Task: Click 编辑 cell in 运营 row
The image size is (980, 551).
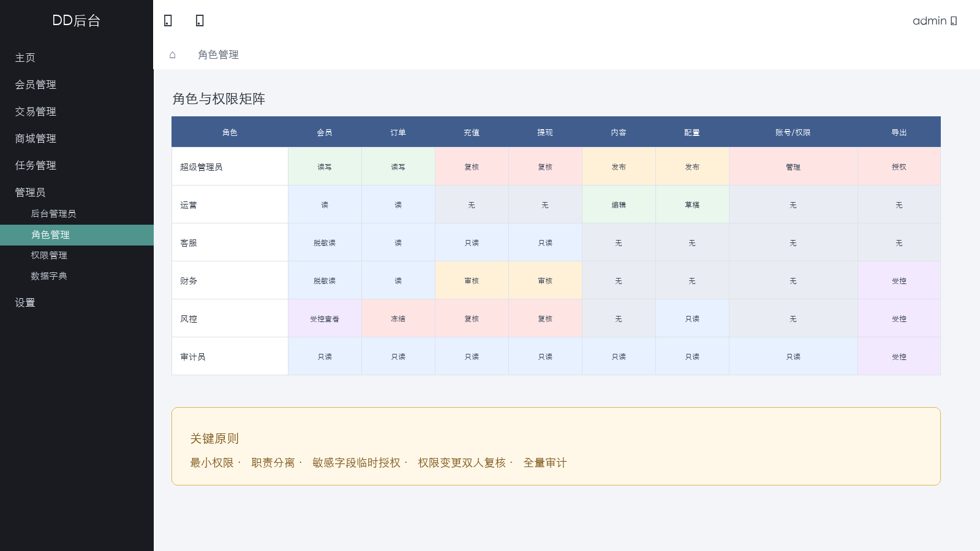Action: (x=619, y=204)
